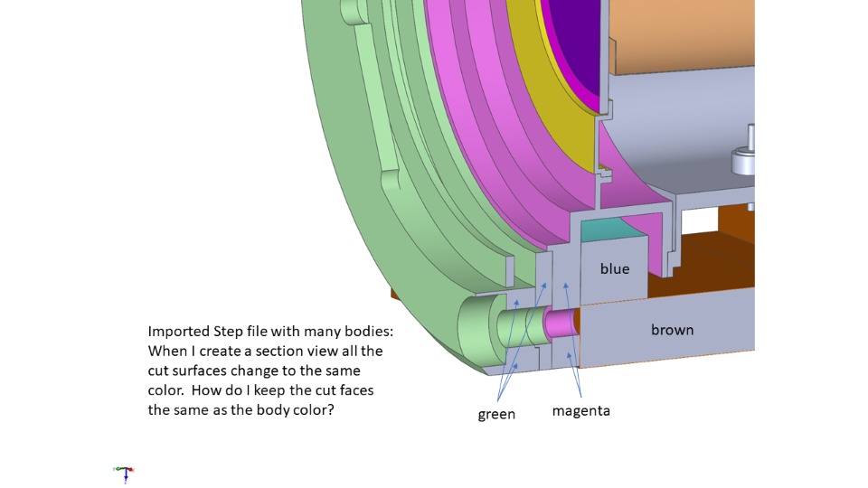Click the 'green' annotation label
The width and height of the screenshot is (868, 488).
coord(496,415)
